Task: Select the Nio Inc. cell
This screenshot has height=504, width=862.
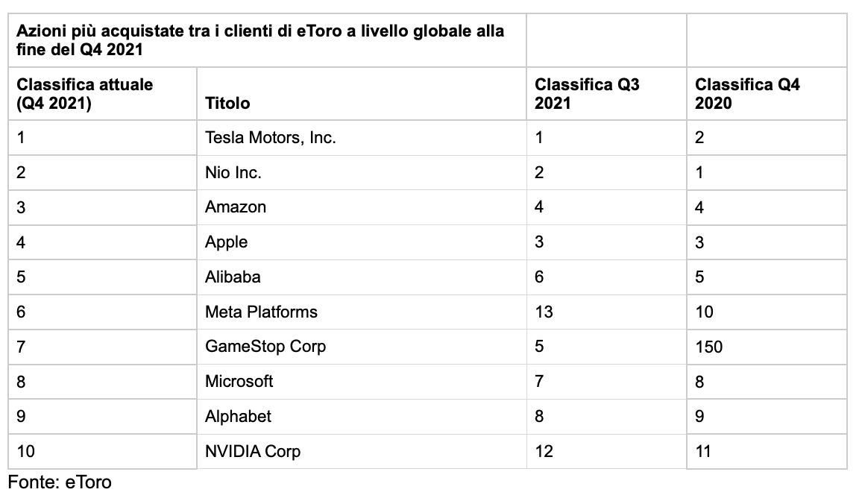Action: tap(233, 173)
